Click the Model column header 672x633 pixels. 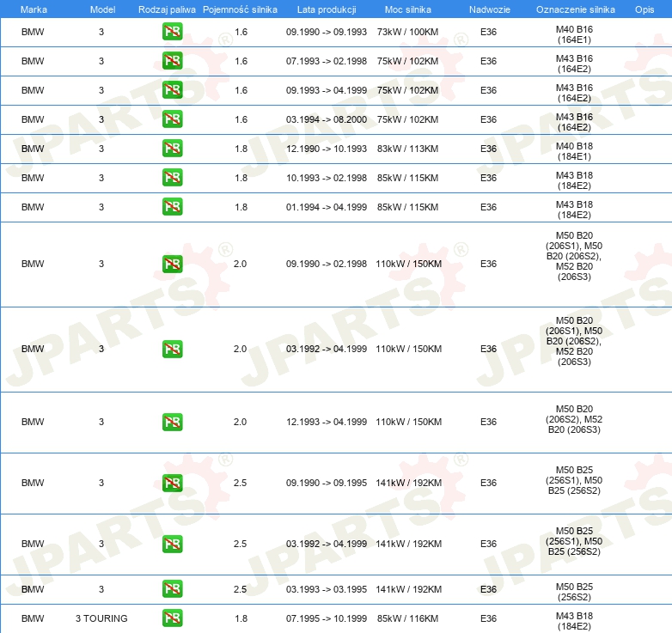click(x=102, y=9)
